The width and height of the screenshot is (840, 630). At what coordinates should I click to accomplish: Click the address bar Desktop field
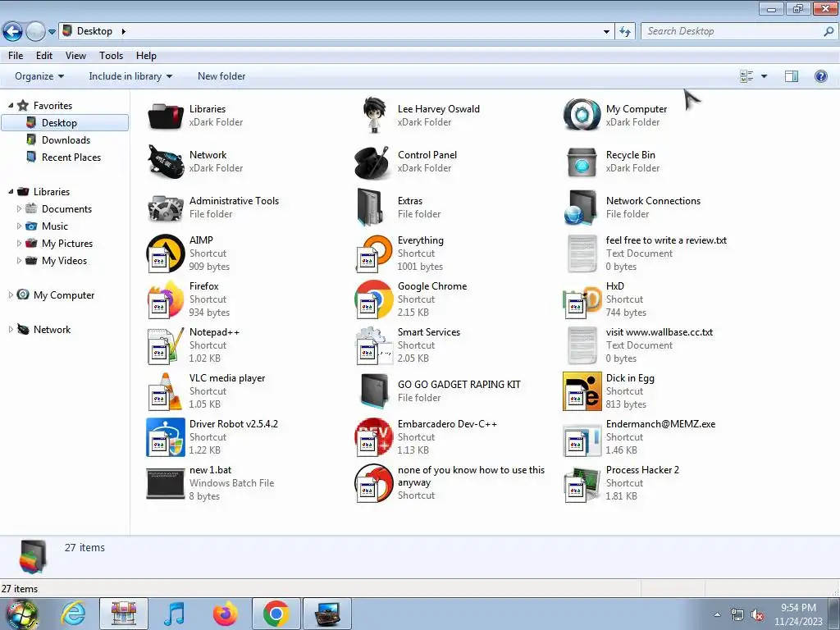click(337, 31)
